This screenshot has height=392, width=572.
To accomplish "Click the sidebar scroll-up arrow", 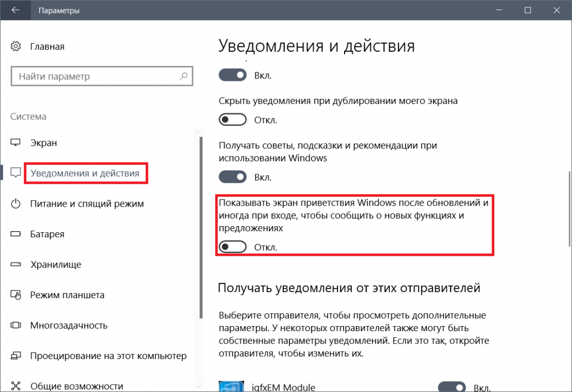I will coord(199,132).
